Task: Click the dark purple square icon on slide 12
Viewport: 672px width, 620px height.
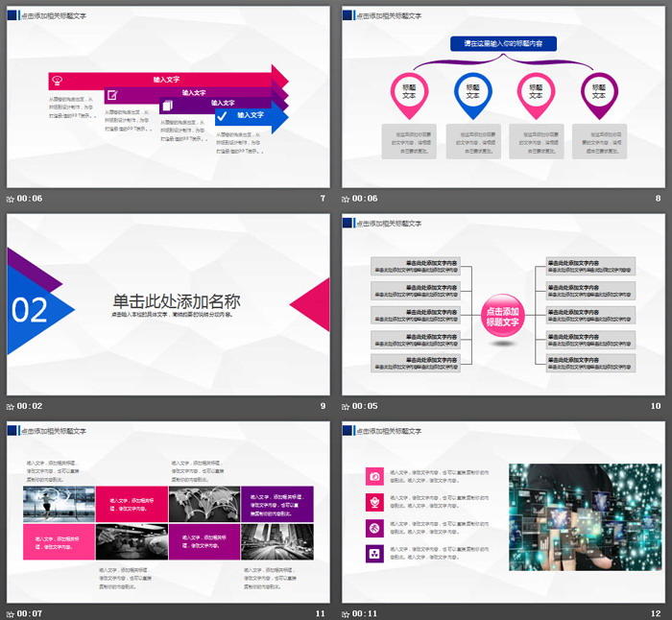Action: [374, 553]
